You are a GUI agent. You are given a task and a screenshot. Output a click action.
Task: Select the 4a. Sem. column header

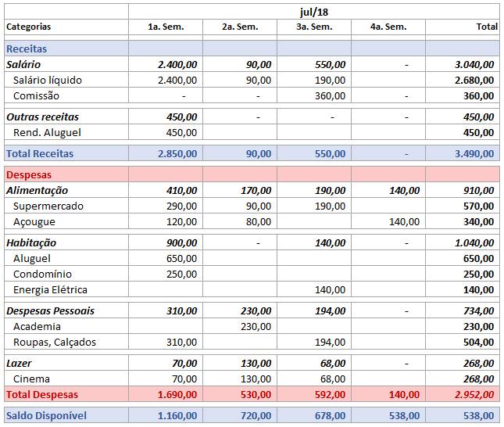[x=388, y=27]
